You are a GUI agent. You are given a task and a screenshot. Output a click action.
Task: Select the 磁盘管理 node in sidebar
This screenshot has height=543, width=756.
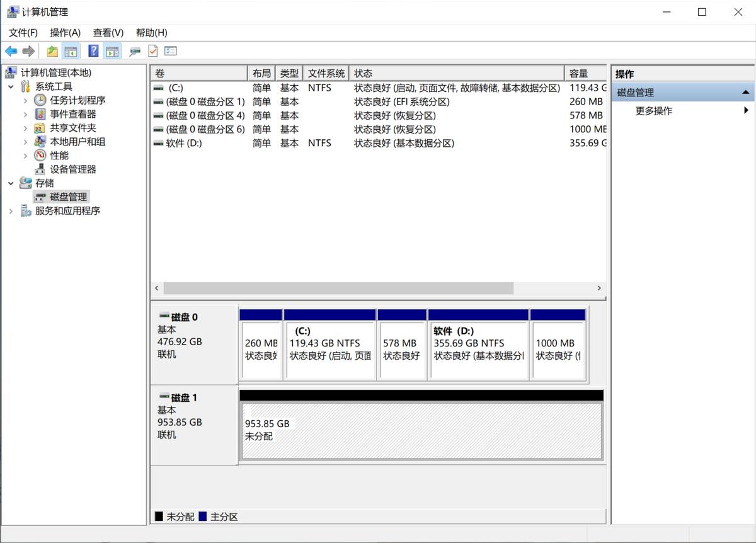click(68, 197)
